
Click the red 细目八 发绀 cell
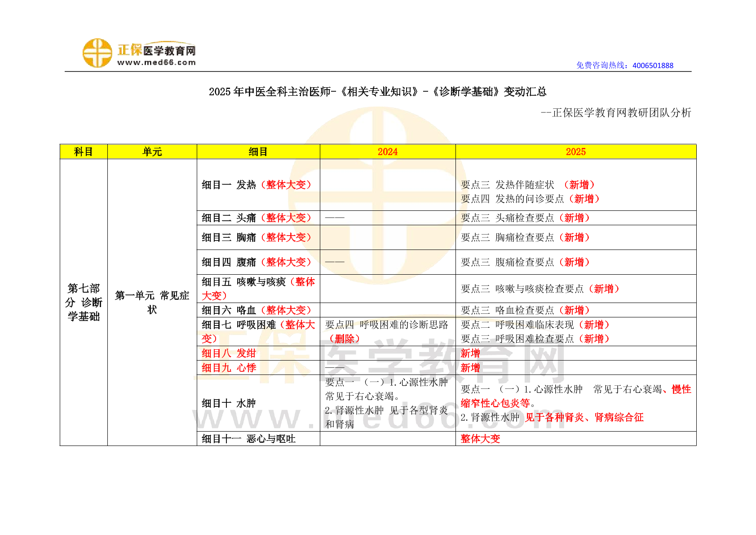(229, 353)
